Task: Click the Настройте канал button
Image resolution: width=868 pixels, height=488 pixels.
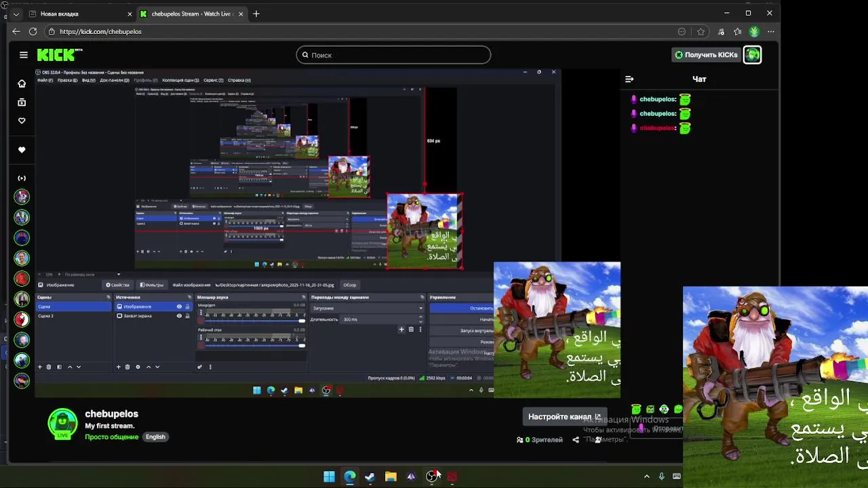Action: coord(564,417)
